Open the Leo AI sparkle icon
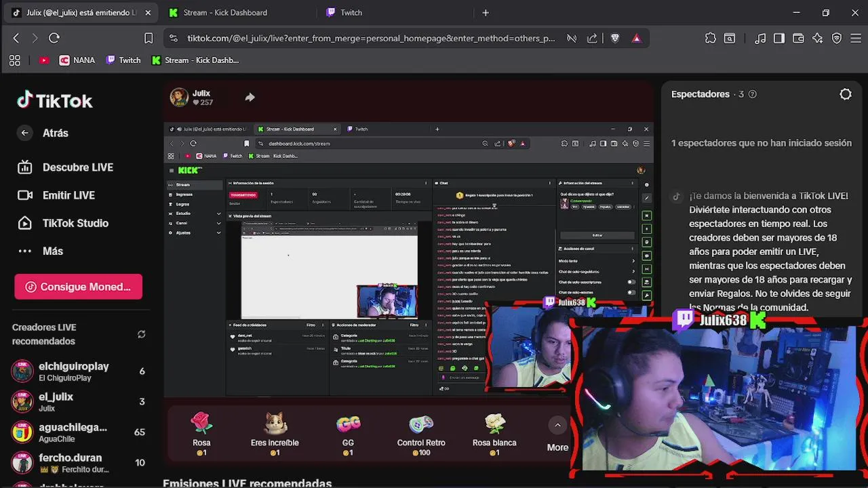Screen dimensions: 868x488 point(817,39)
